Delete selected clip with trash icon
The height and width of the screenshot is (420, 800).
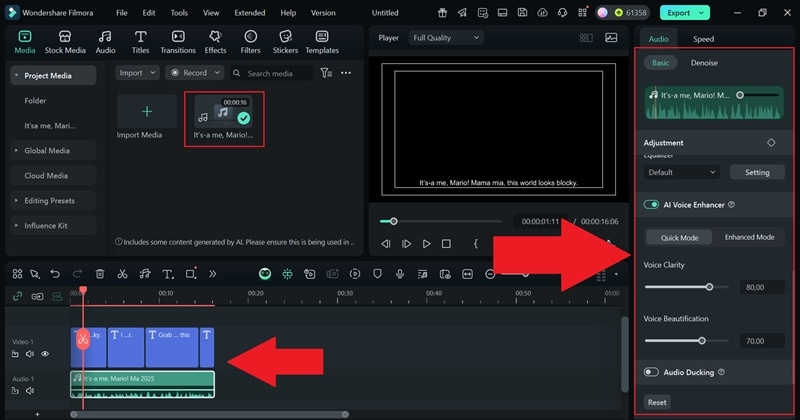pos(100,274)
